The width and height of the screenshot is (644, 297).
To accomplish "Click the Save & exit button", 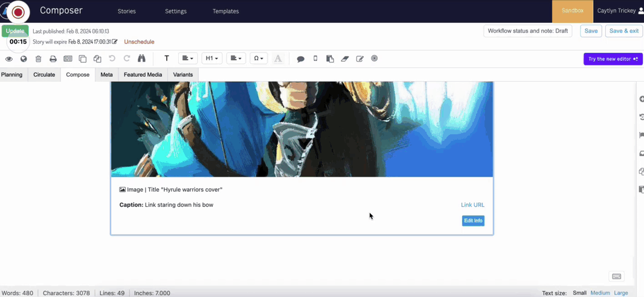I will 624,31.
